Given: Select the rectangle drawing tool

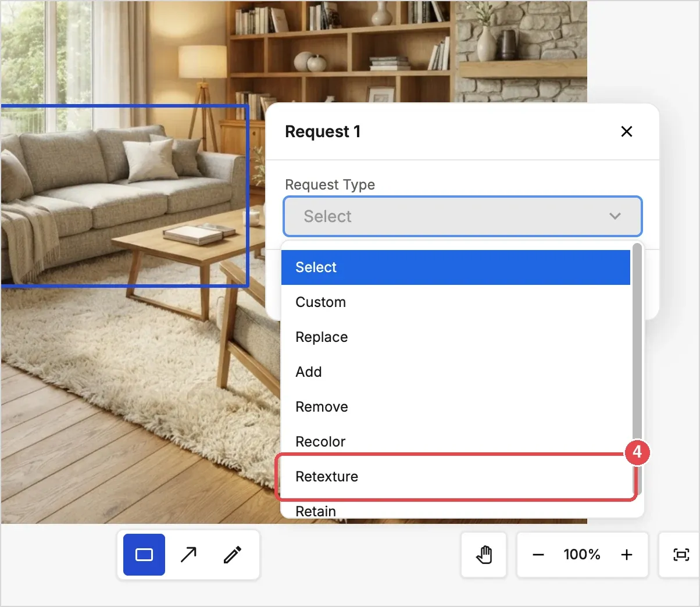Looking at the screenshot, I should click(144, 555).
